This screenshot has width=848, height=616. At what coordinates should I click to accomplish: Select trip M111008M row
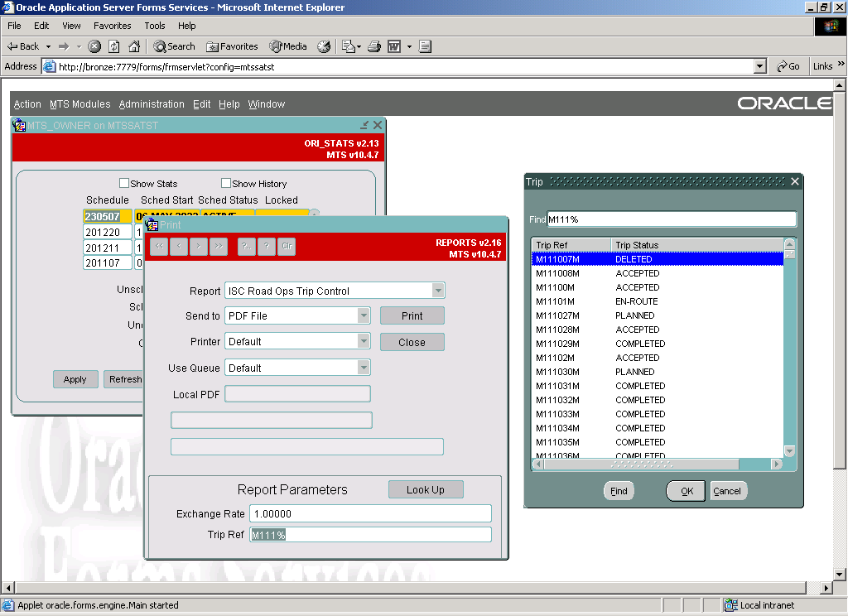(658, 273)
